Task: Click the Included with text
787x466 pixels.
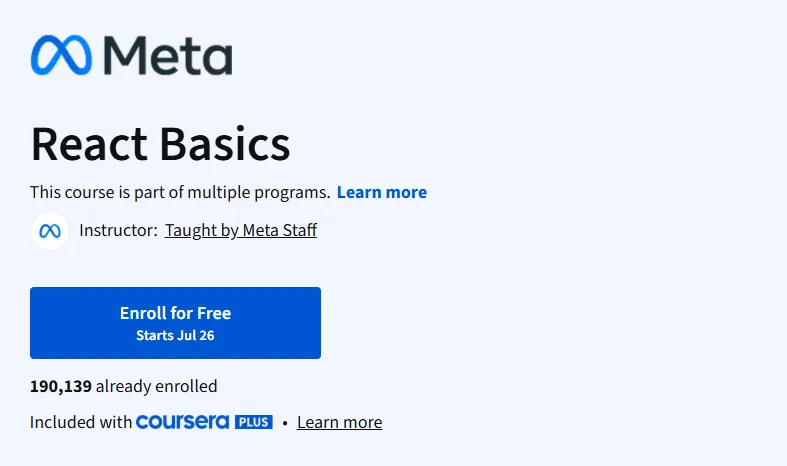Action: point(81,422)
